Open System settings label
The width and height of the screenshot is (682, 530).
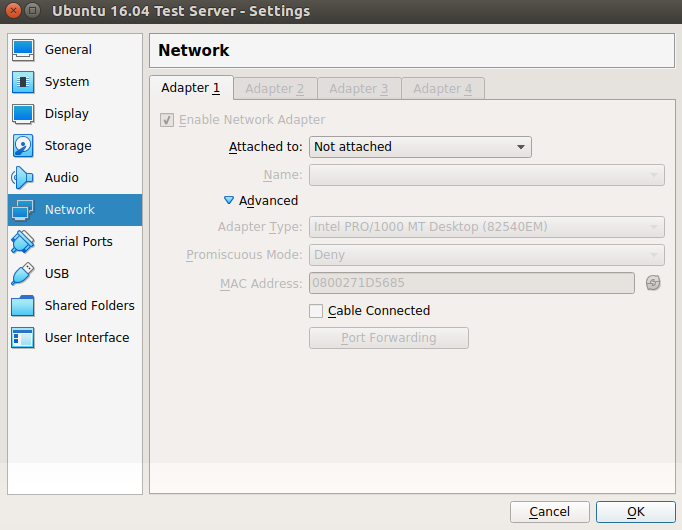pyautogui.click(x=67, y=82)
